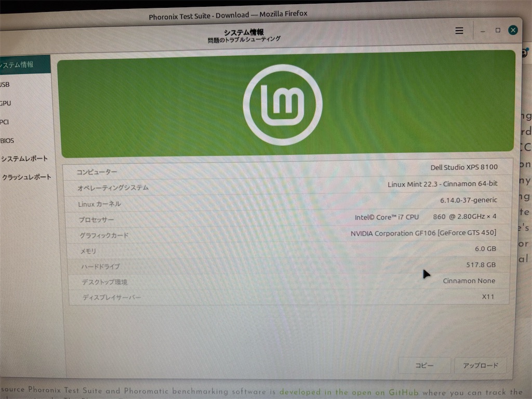Click the ディスプレイサーバー row label
The height and width of the screenshot is (399, 532).
click(x=112, y=298)
